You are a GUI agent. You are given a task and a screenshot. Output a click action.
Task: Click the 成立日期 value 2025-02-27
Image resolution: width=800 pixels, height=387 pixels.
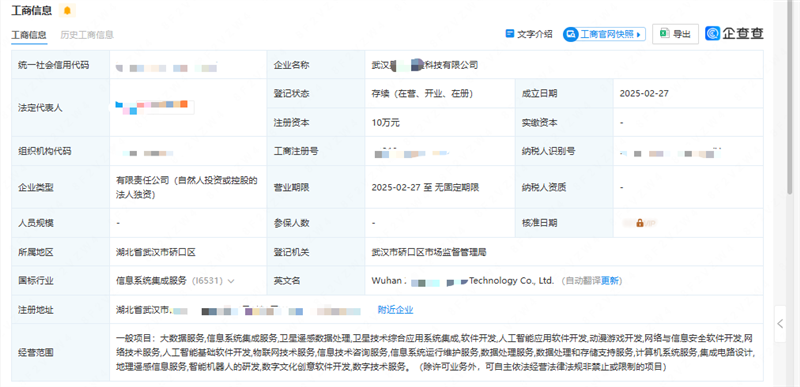coord(644,93)
